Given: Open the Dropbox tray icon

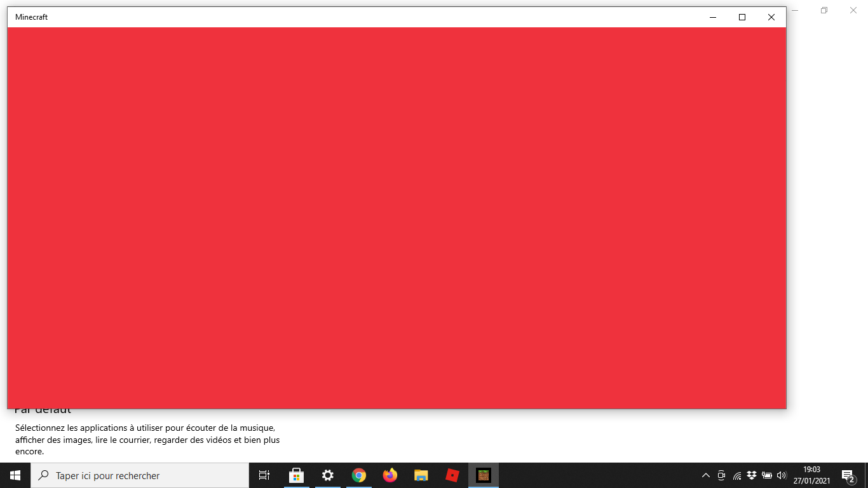Looking at the screenshot, I should click(x=752, y=475).
